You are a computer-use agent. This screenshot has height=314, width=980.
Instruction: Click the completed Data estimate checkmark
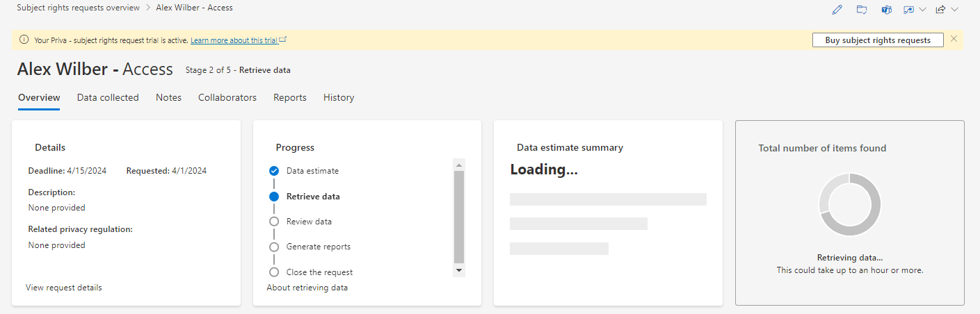tap(274, 171)
